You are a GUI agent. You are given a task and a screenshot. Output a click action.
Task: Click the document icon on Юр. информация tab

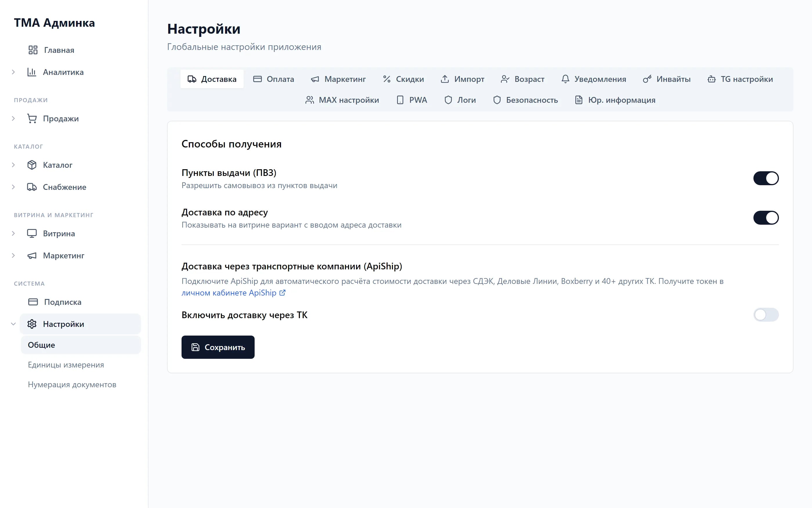579,100
